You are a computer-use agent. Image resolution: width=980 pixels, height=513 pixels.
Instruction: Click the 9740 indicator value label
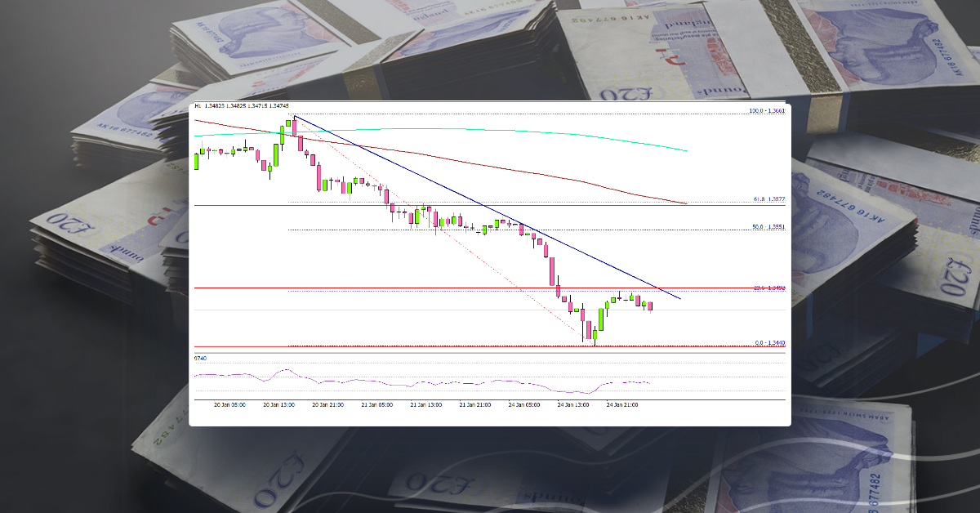(x=199, y=359)
